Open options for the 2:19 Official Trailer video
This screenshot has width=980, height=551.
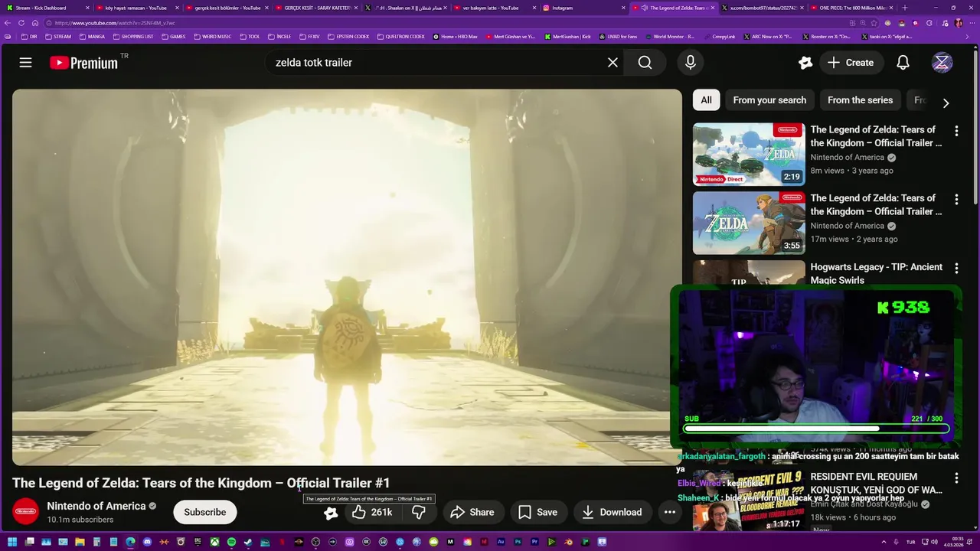[x=956, y=132]
